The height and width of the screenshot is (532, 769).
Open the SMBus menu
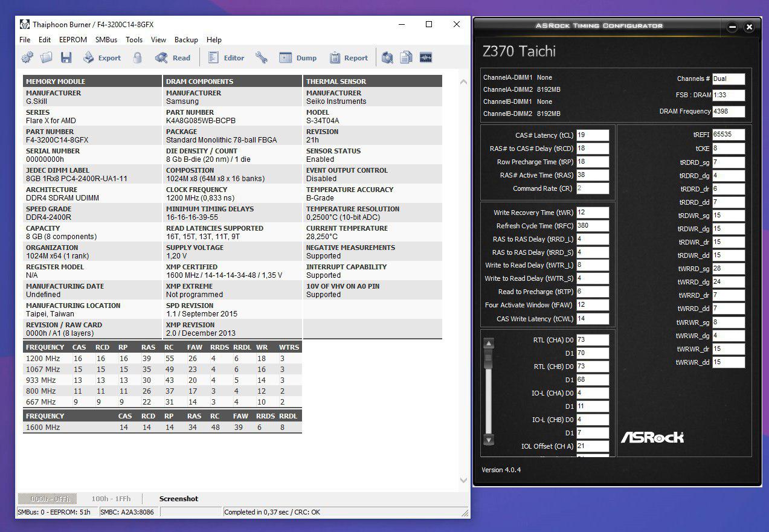coord(106,40)
